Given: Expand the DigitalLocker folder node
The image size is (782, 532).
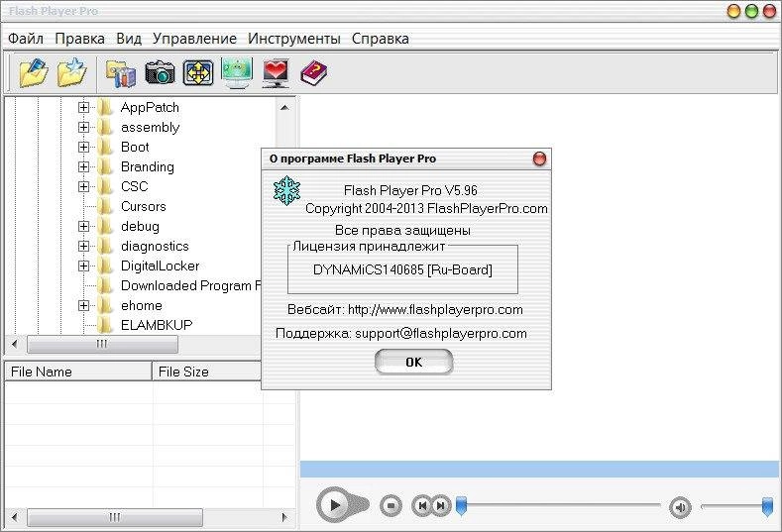Looking at the screenshot, I should (x=84, y=266).
